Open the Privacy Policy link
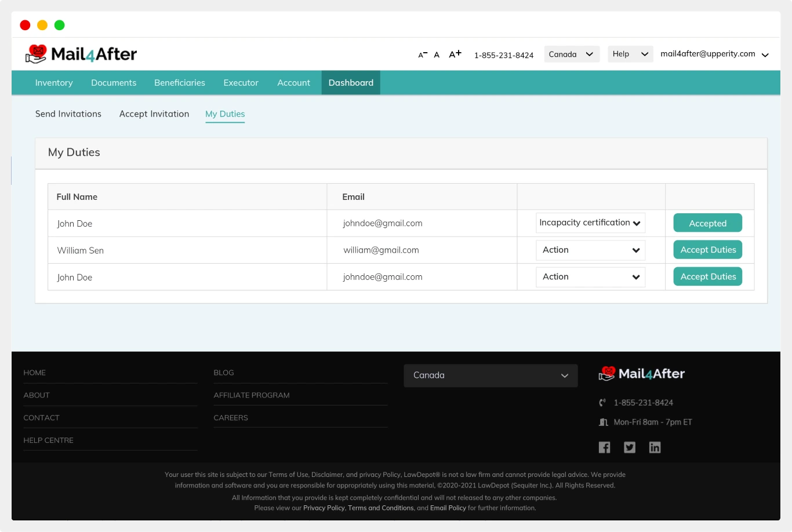The image size is (792, 532). coord(324,508)
